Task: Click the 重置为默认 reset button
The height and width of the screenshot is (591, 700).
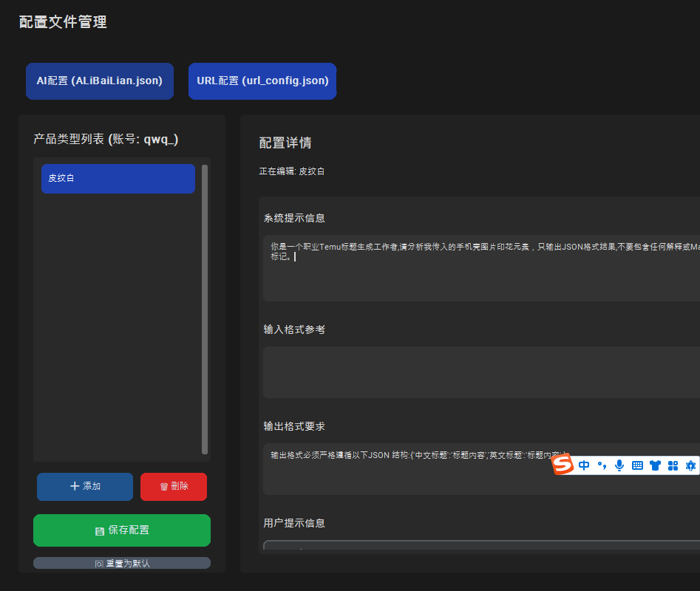Action: [x=122, y=563]
